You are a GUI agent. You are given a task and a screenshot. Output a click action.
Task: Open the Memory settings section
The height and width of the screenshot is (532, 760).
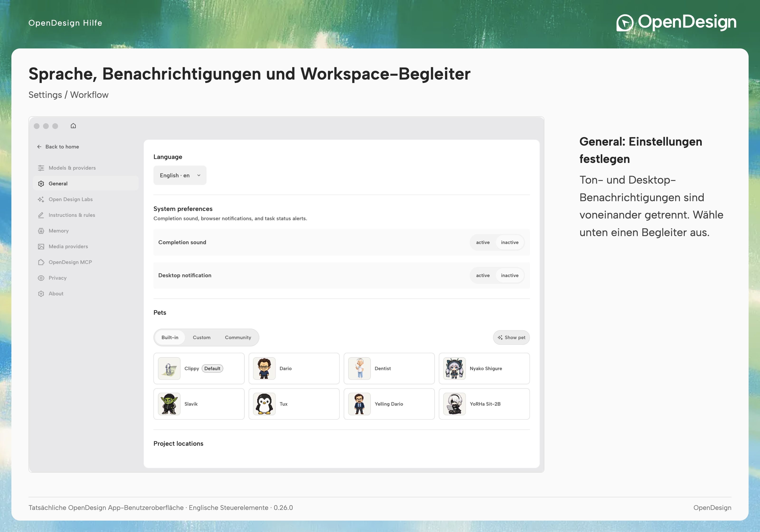tap(86, 231)
